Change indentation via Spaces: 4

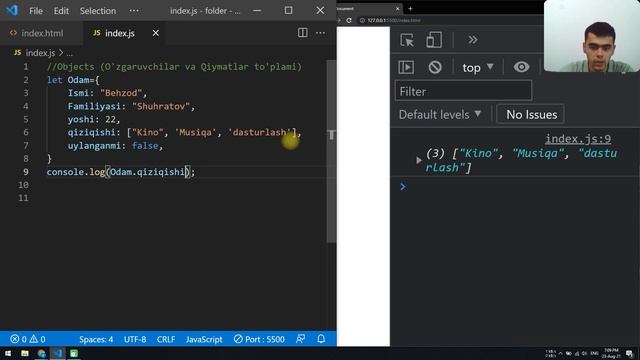(x=96, y=339)
